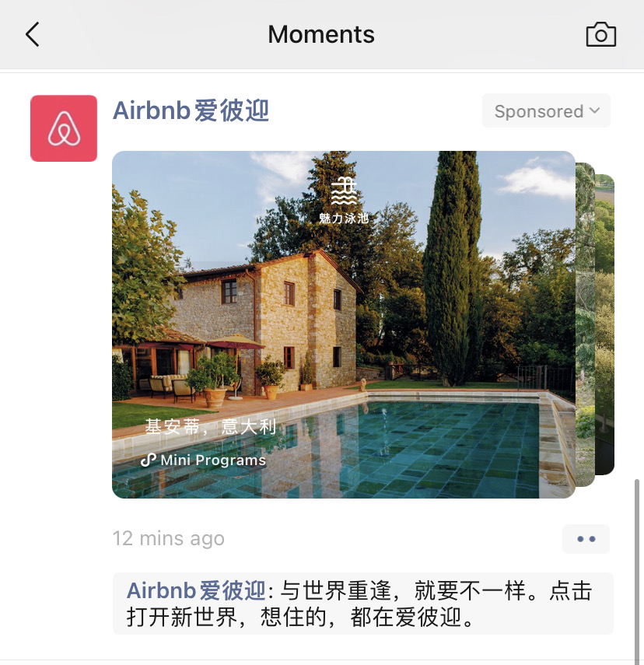Tap the Airbnb logo avatar
The image size is (644, 665).
64,128
